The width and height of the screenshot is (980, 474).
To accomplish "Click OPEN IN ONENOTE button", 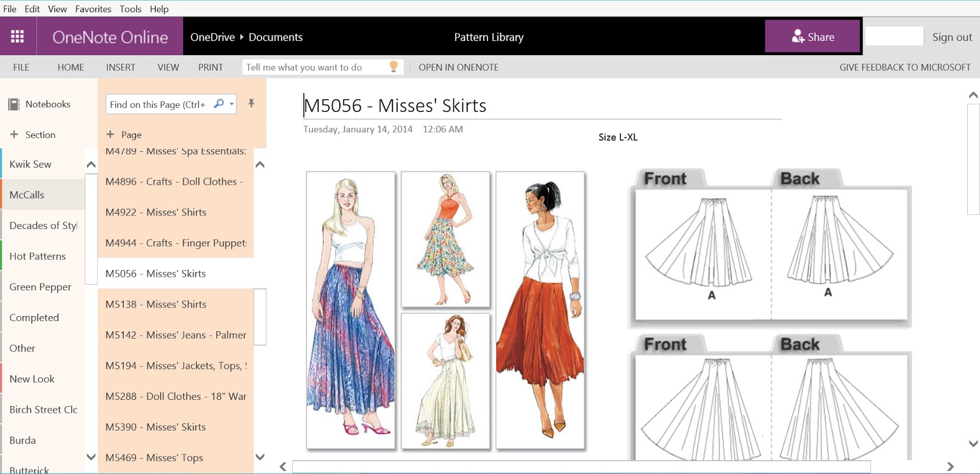I will [x=459, y=67].
